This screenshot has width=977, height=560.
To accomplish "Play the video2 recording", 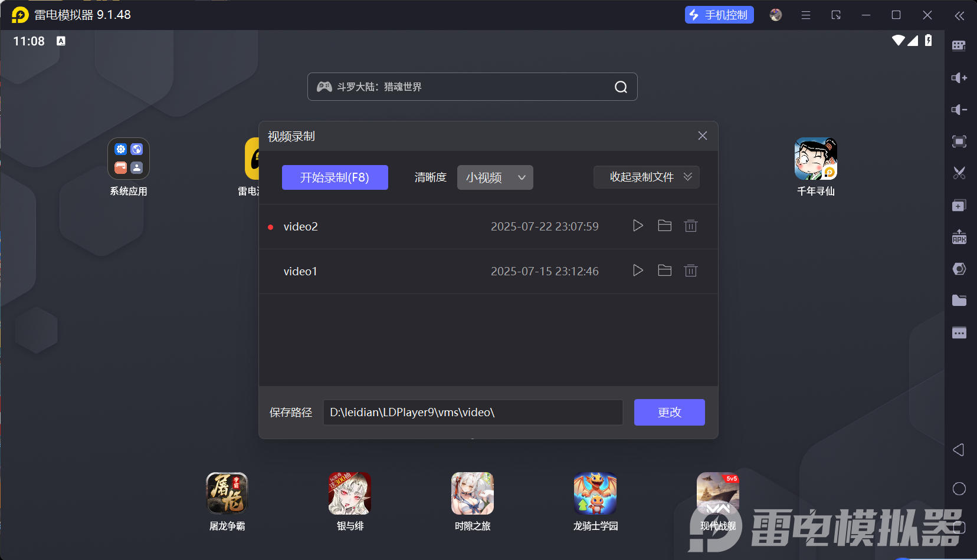I will [x=638, y=226].
